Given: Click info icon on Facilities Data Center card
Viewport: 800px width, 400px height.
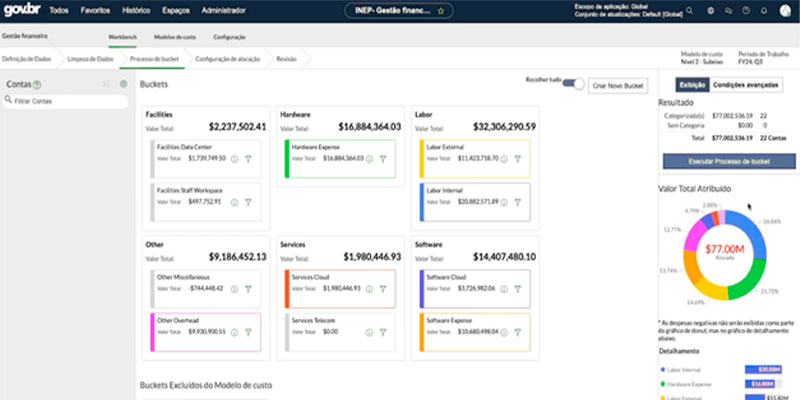Looking at the screenshot, I should point(235,159).
